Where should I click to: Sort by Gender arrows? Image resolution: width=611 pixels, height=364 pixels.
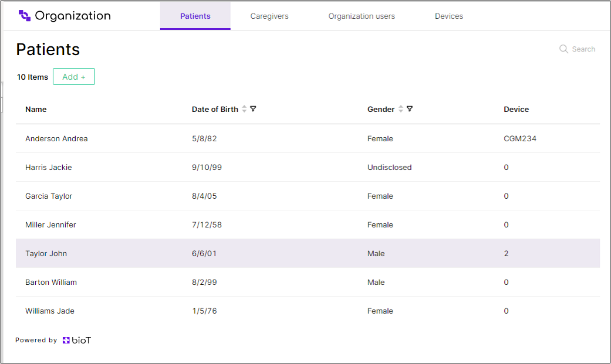click(400, 109)
